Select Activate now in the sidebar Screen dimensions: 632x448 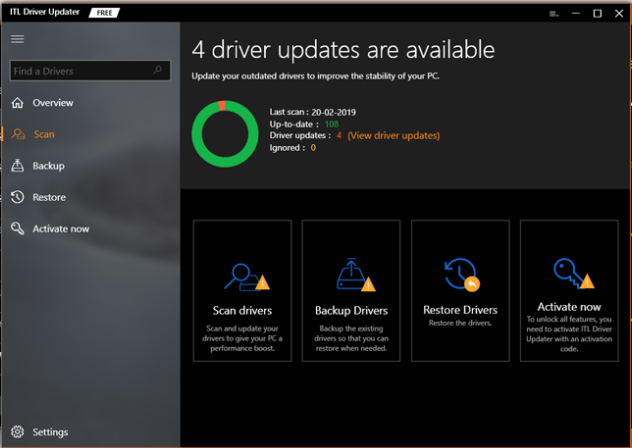click(x=61, y=229)
